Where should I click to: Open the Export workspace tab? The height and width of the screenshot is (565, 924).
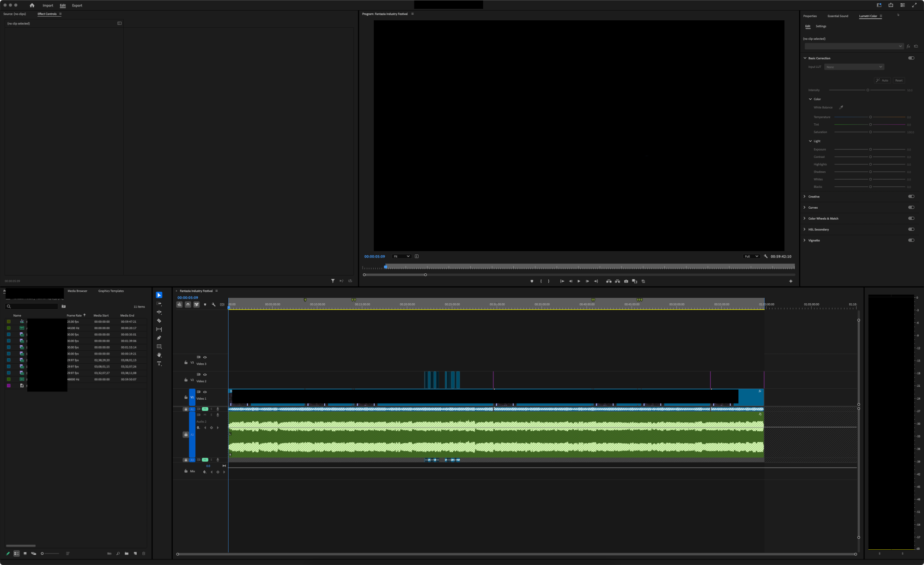(77, 6)
